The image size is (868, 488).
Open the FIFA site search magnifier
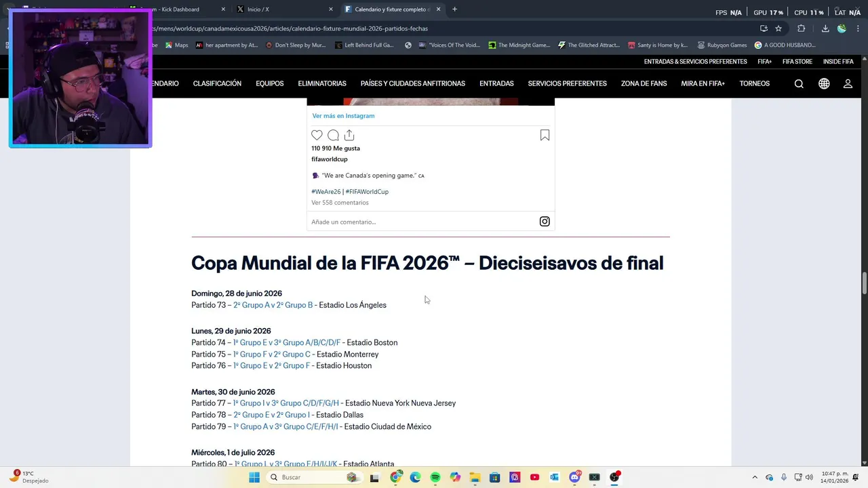tap(799, 84)
